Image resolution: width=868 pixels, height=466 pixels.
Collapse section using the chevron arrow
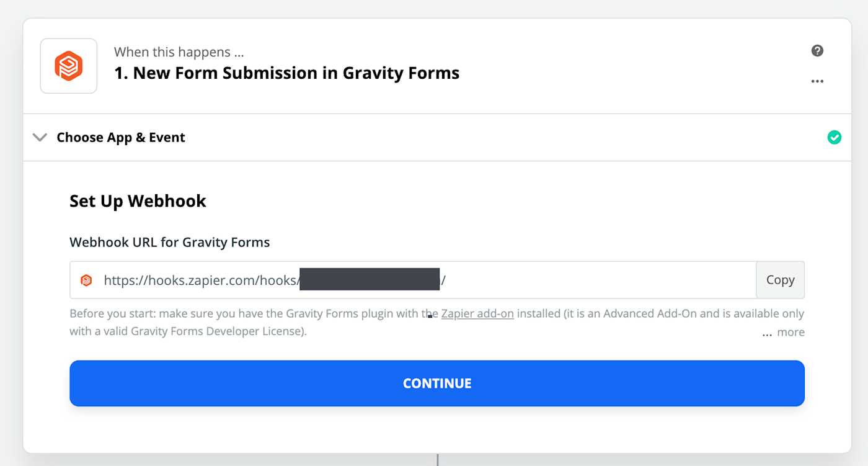[40, 137]
